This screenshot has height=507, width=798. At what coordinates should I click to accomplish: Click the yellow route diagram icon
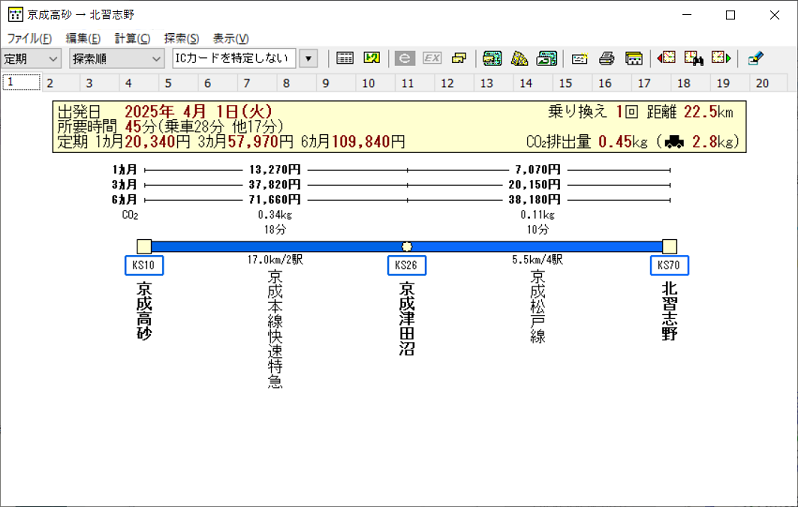tap(372, 59)
